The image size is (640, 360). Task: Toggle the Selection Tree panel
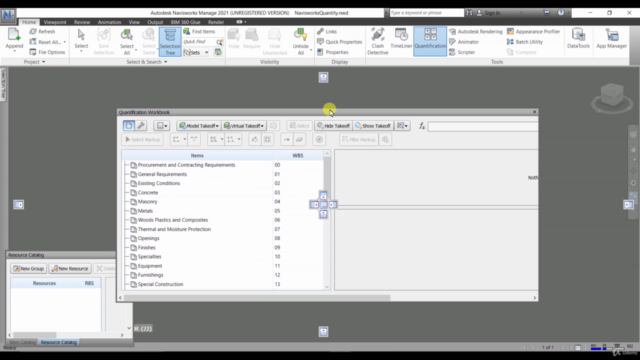click(170, 42)
